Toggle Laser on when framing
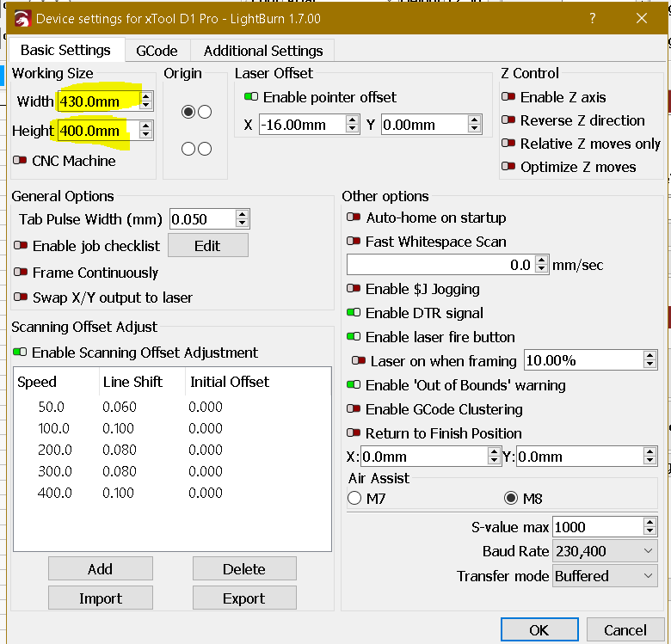This screenshot has height=644, width=671. pos(359,360)
